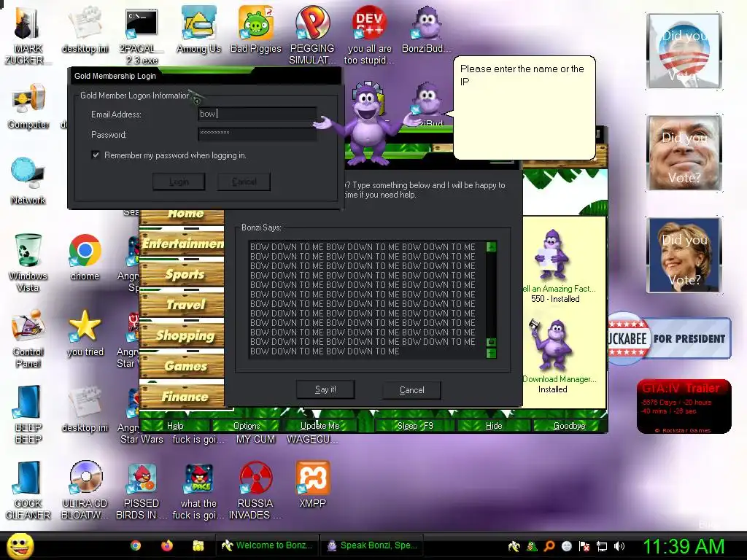
Task: Select the Windows Vista recycle bin icon
Action: (28, 262)
